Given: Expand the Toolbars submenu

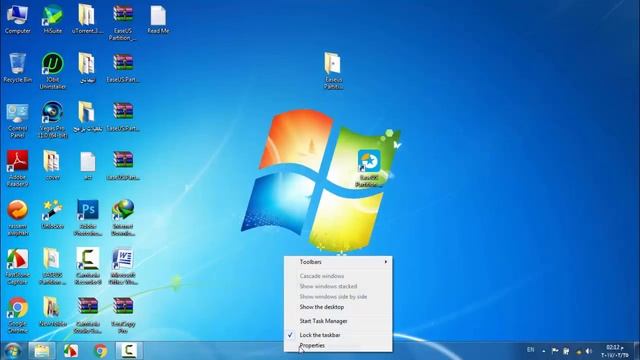Looking at the screenshot, I should click(x=338, y=262).
